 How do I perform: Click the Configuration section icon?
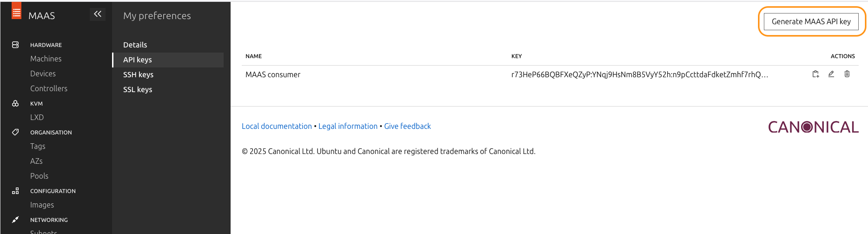pyautogui.click(x=15, y=191)
